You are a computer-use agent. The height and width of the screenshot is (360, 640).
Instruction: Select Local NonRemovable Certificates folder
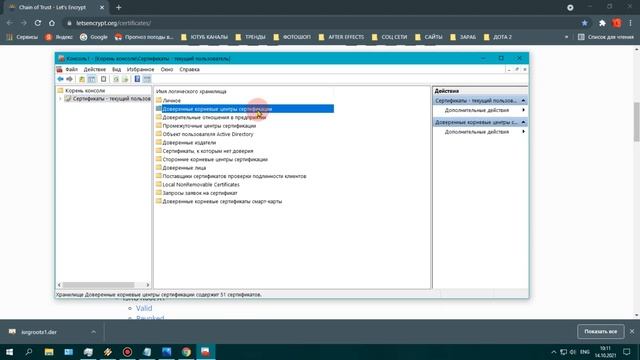[198, 184]
